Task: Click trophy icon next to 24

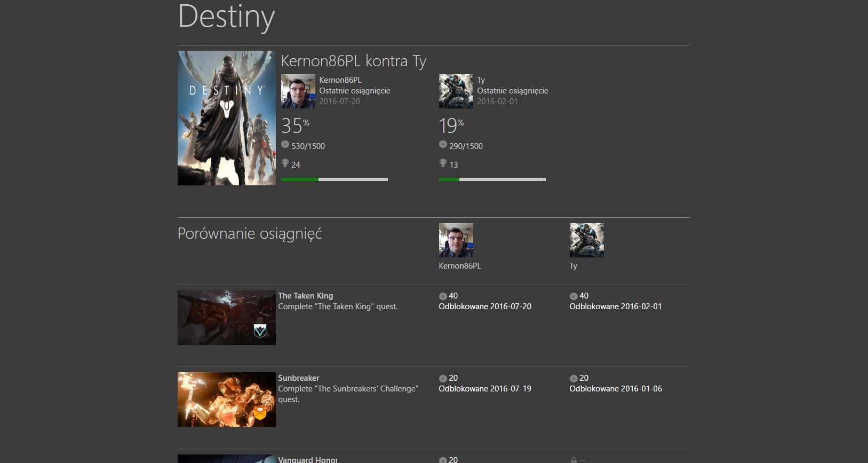Action: click(x=285, y=163)
